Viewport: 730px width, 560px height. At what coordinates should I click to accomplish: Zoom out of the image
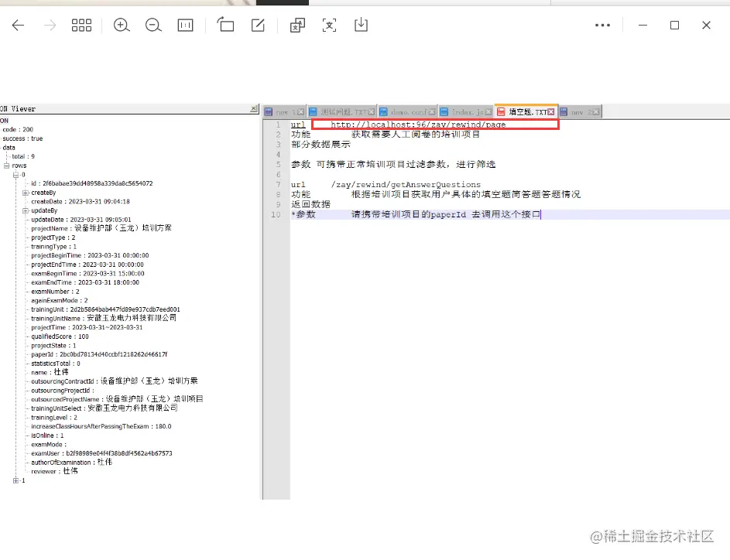coord(153,25)
